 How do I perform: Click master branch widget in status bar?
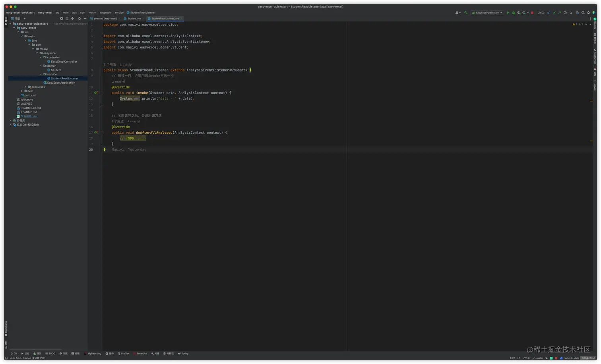[537, 358]
